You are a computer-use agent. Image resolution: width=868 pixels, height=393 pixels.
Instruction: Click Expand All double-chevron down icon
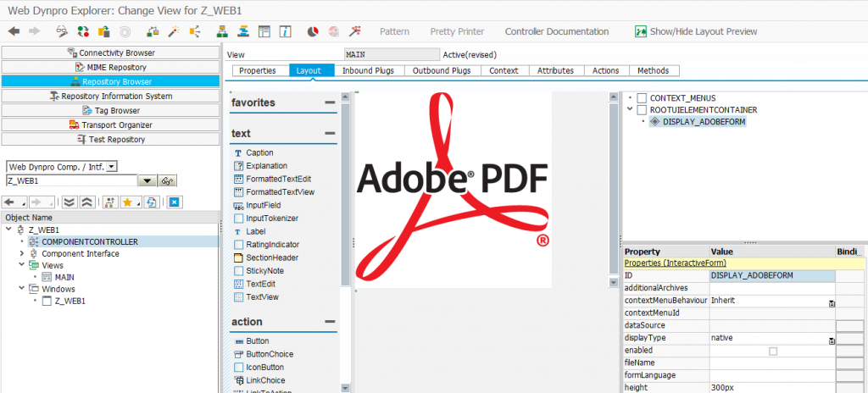click(69, 202)
